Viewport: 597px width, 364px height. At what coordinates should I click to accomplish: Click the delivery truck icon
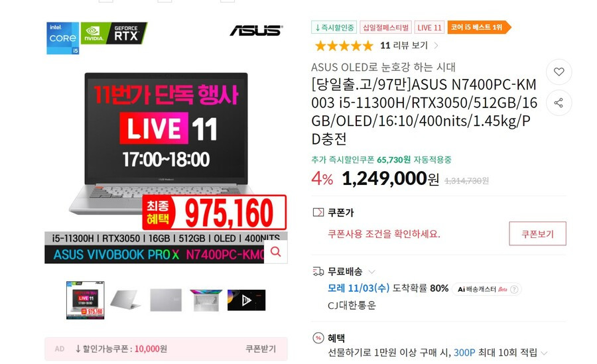click(x=318, y=271)
